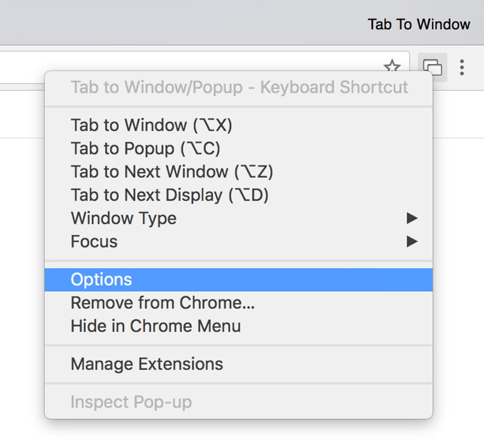Image resolution: width=484 pixels, height=448 pixels.
Task: Select Remove from Chrome...
Action: pyautogui.click(x=163, y=303)
